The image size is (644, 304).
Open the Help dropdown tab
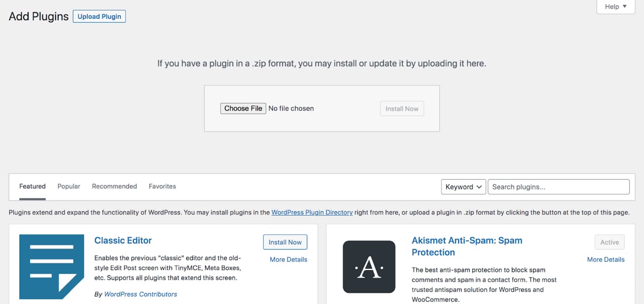pos(616,7)
